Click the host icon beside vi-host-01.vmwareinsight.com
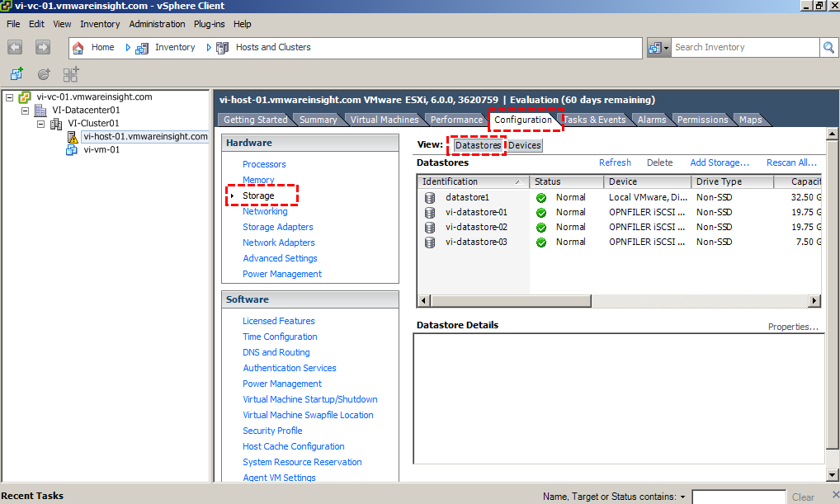 [x=72, y=135]
